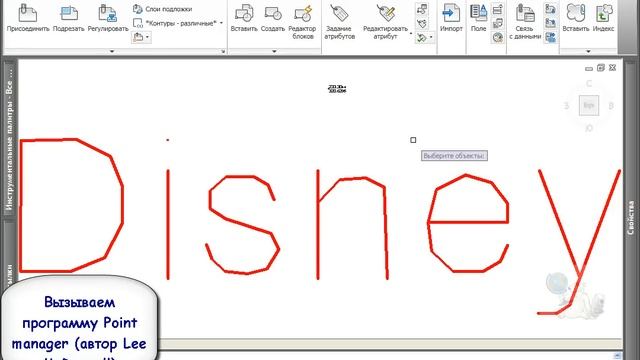Click the update fields icon beside Поле
This screenshot has height=360, width=640.
tap(498, 9)
